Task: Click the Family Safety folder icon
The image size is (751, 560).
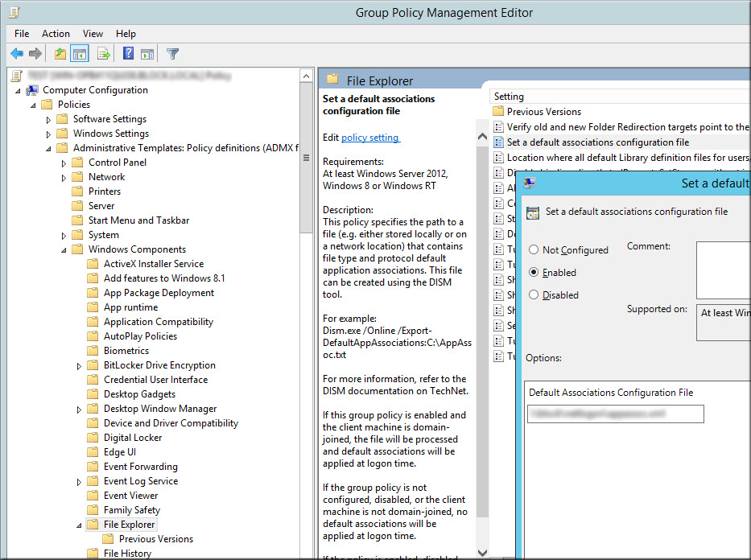Action: (x=93, y=510)
